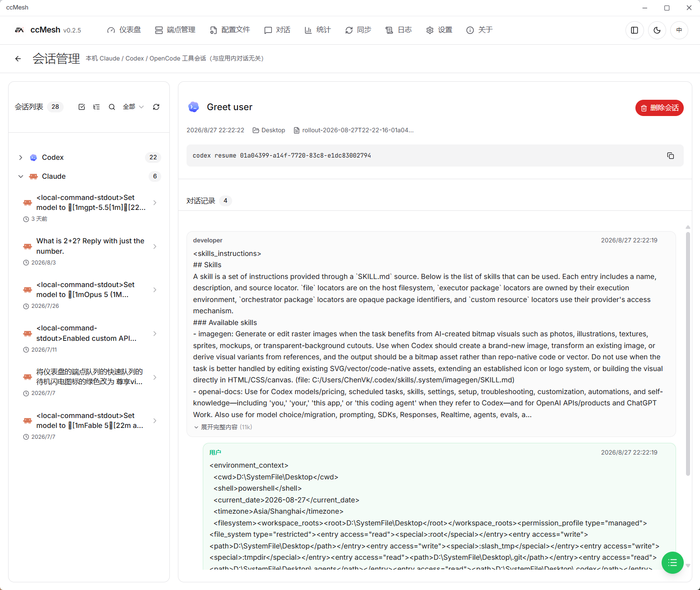The width and height of the screenshot is (700, 590).
Task: Go to 端点管理 in the top navigation
Action: 175,30
